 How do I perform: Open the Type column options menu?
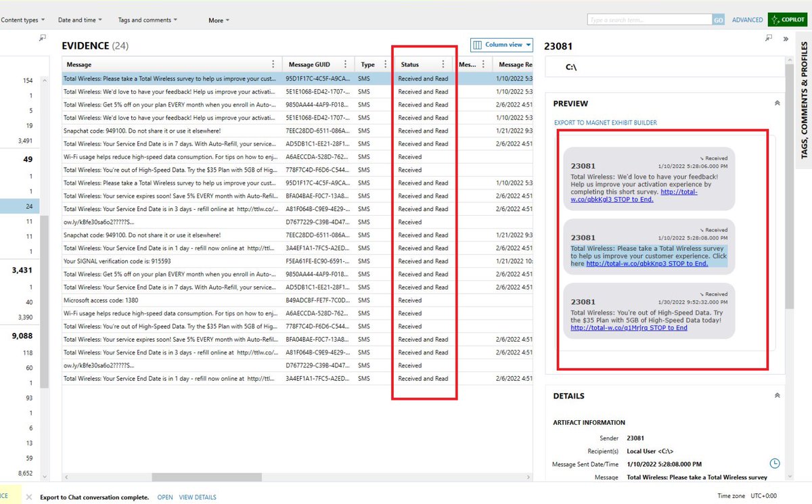tap(386, 64)
